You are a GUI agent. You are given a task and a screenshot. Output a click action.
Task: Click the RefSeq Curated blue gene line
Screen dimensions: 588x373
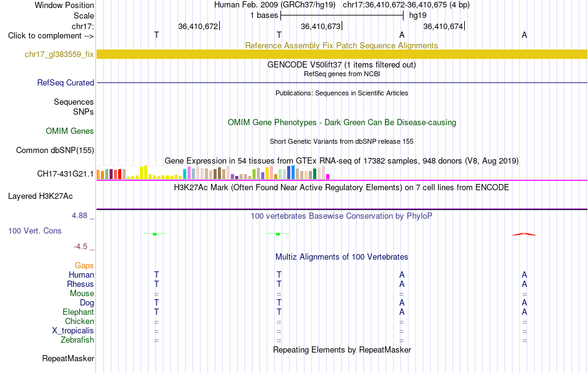pos(342,82)
